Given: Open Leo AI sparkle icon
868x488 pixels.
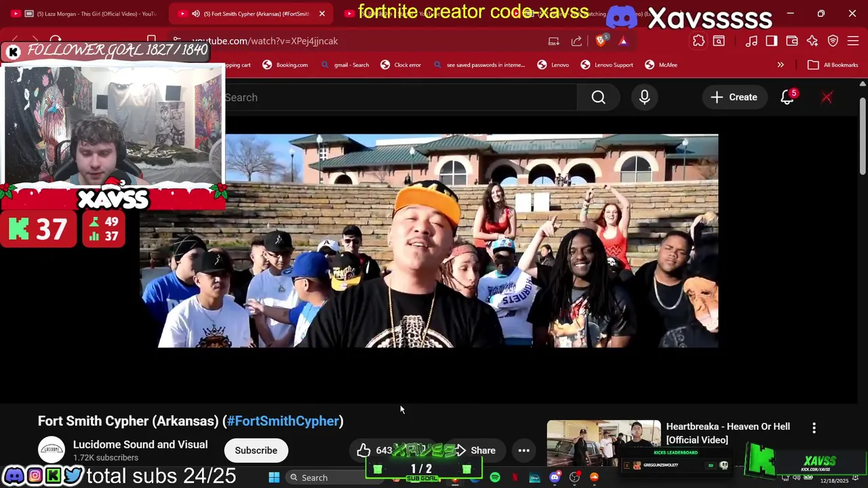Looking at the screenshot, I should tap(812, 41).
